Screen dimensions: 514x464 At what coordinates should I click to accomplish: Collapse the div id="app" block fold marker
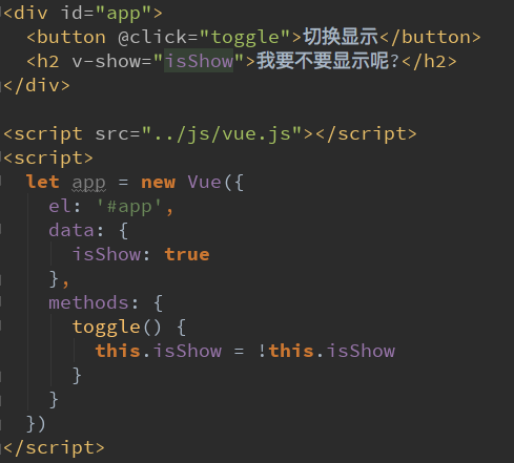coord(1,13)
